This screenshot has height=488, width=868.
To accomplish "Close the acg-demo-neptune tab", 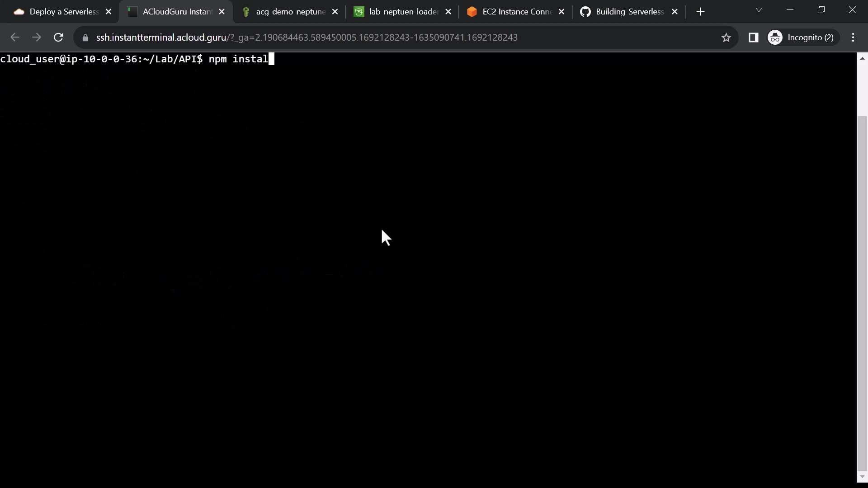I will click(x=335, y=12).
